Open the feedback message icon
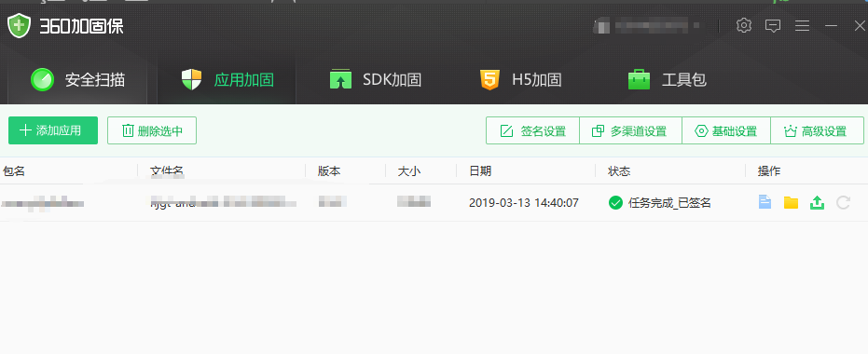 pos(773,25)
